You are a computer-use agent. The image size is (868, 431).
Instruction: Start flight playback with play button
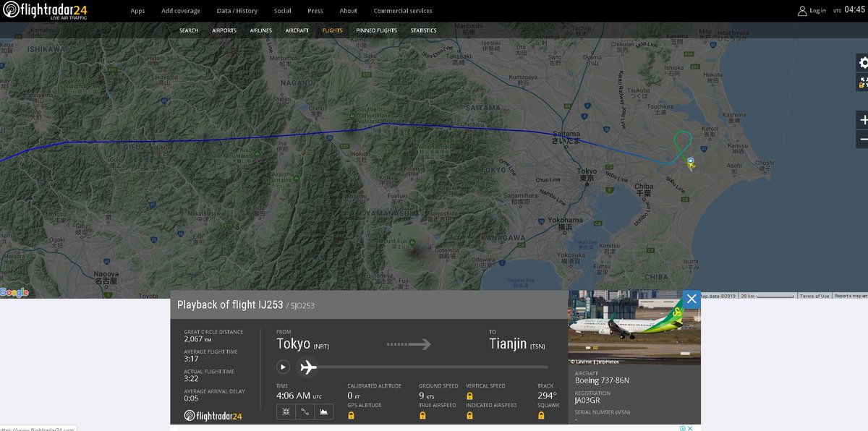tap(283, 367)
